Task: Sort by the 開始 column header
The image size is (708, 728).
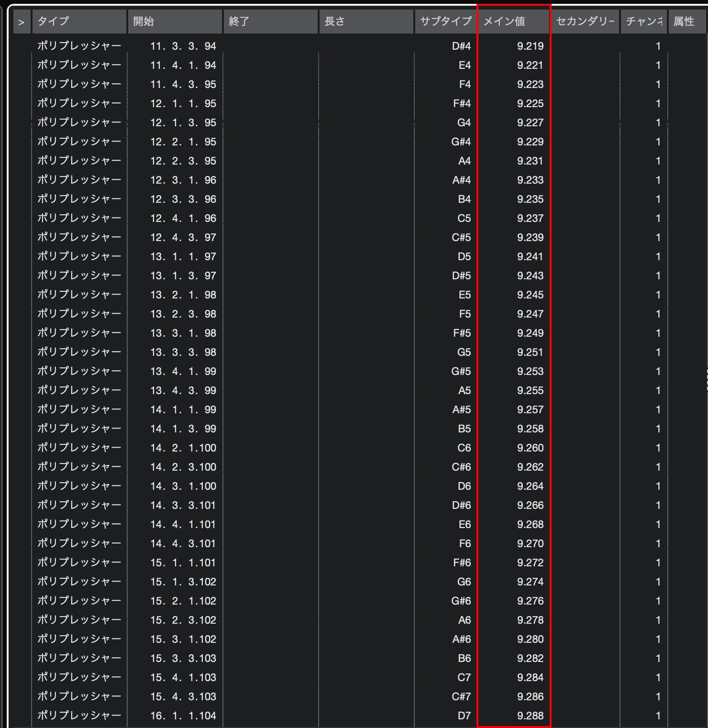Action: click(175, 22)
